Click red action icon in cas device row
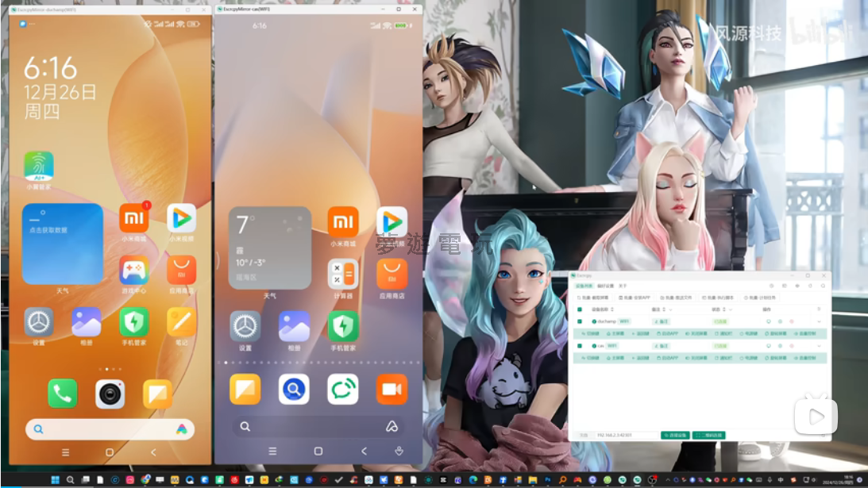868x488 pixels. [792, 346]
